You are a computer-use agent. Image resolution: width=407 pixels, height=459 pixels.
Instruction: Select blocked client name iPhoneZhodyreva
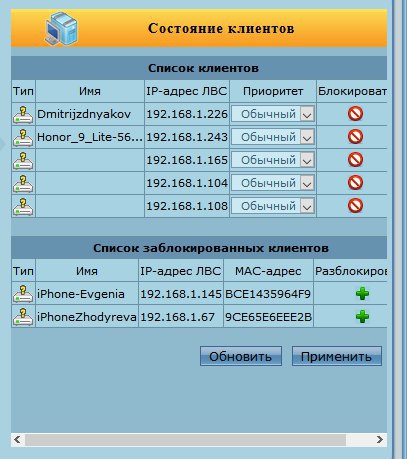[87, 317]
